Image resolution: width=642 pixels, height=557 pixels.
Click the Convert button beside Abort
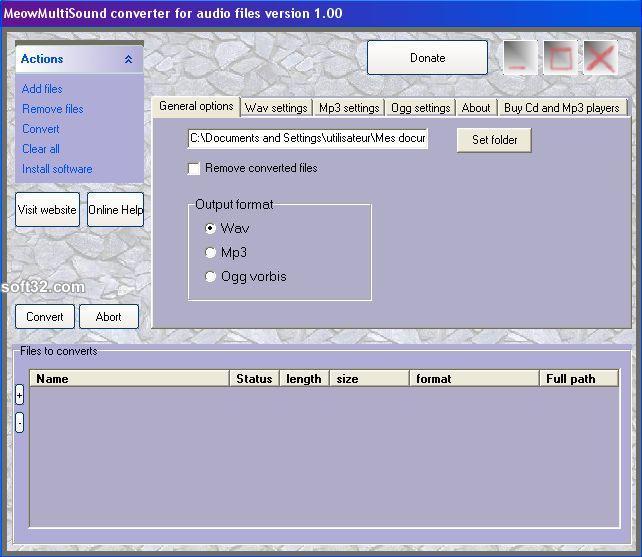tap(45, 317)
